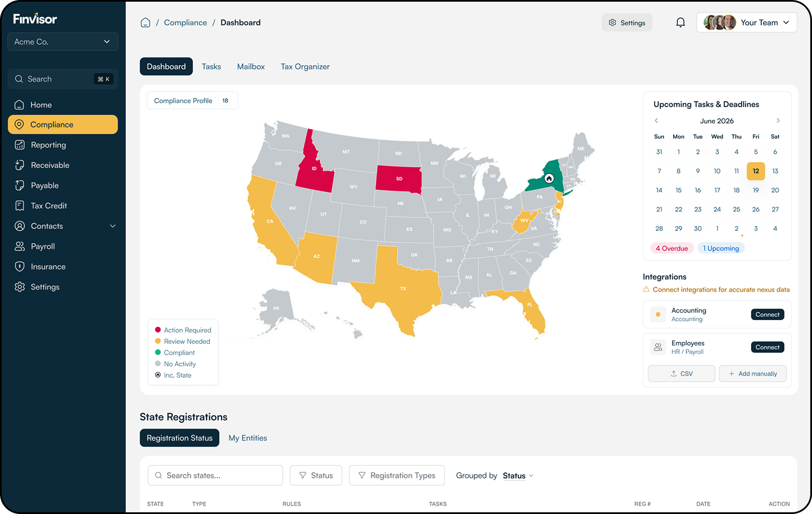The image size is (812, 514).
Task: Click the Search states field
Action: pyautogui.click(x=215, y=476)
